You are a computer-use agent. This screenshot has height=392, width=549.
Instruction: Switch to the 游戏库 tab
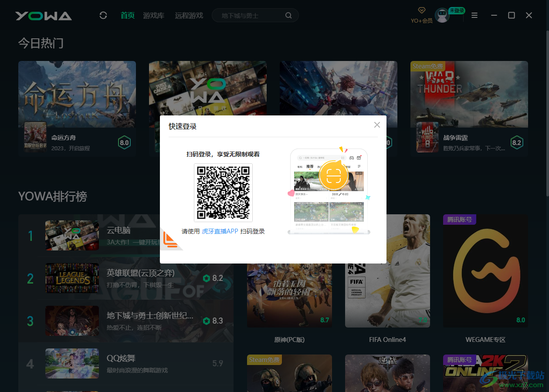point(154,16)
